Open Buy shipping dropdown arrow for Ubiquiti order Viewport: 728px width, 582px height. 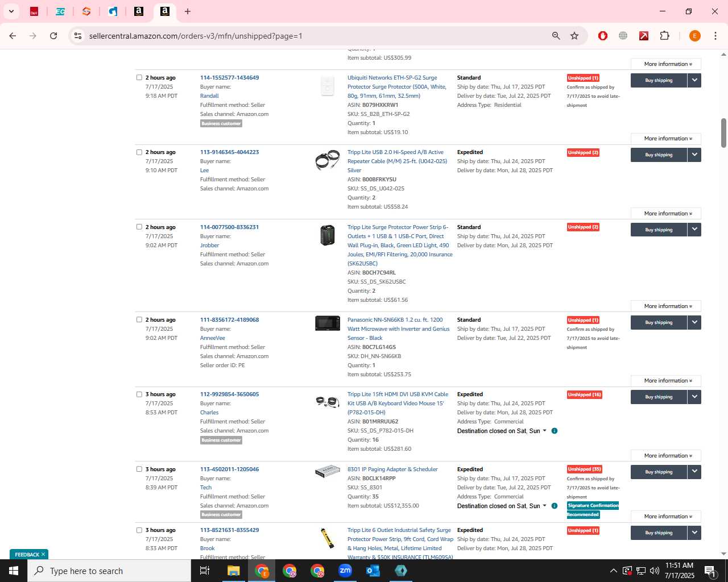tap(694, 80)
